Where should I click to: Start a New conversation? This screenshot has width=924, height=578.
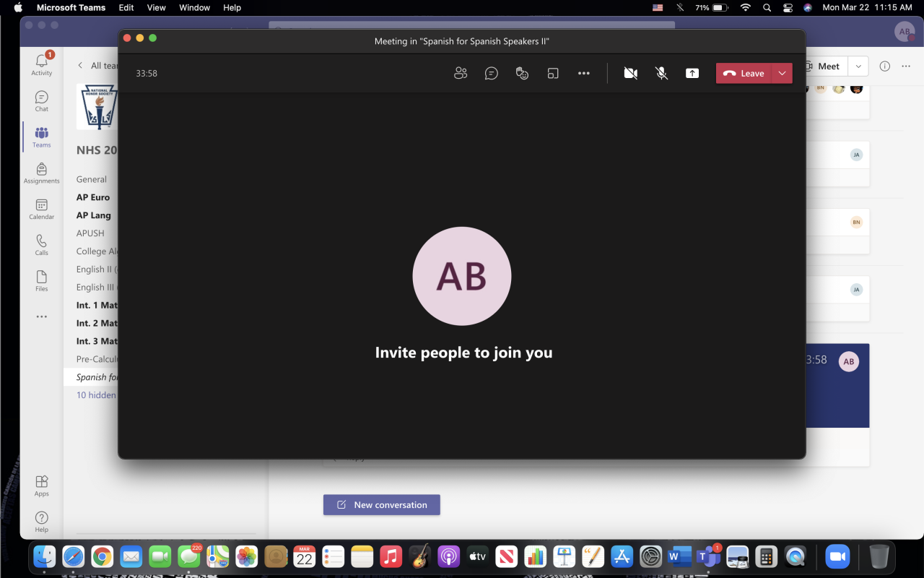(382, 505)
